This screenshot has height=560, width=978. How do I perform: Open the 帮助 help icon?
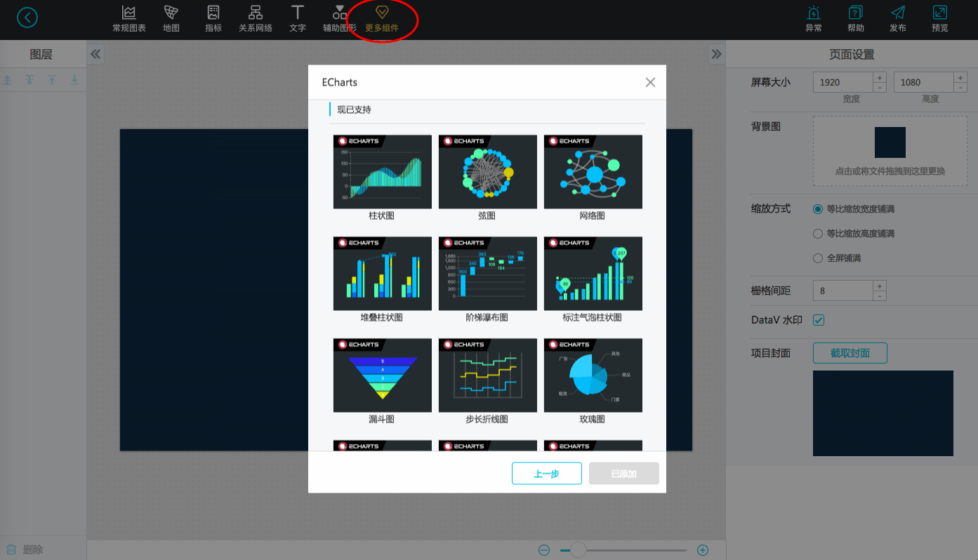856,19
